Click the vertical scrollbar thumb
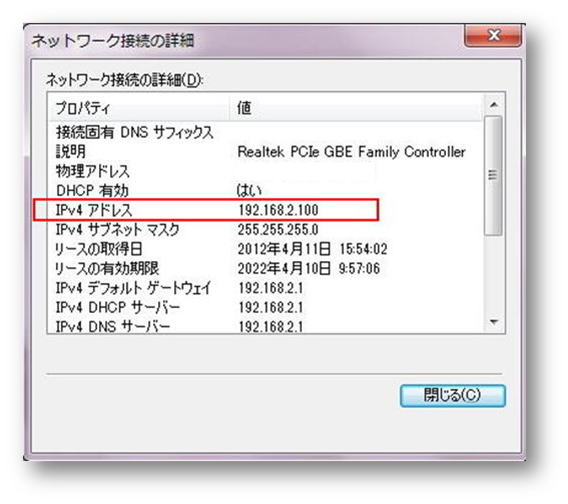 [493, 175]
